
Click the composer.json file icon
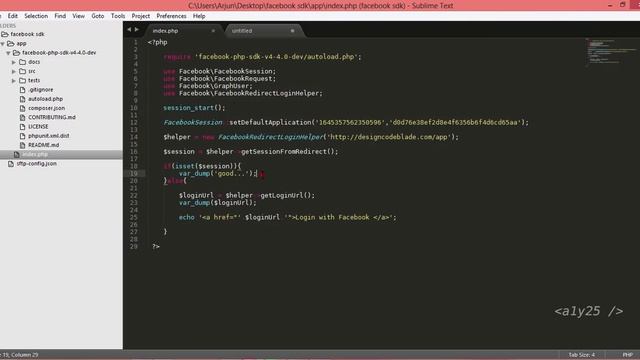pyautogui.click(x=22, y=108)
